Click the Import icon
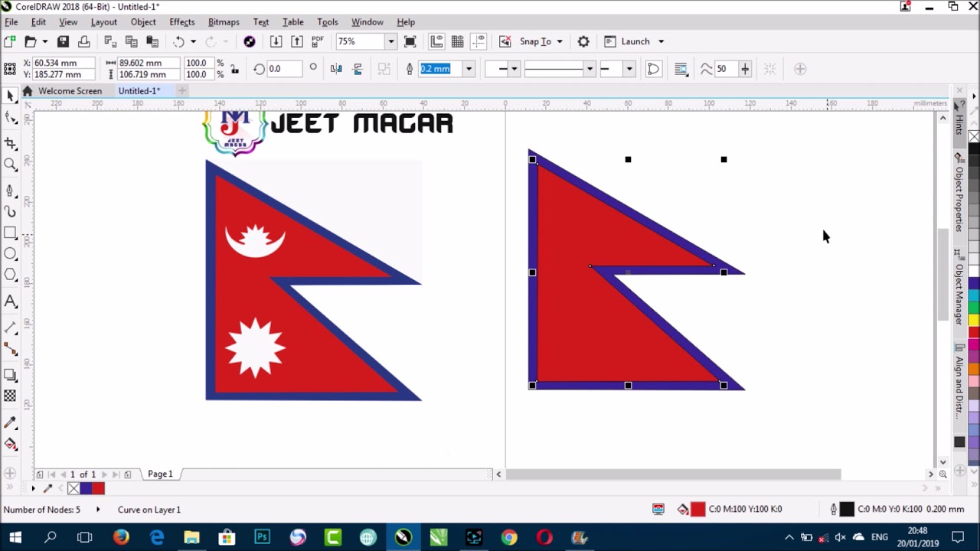980x551 pixels. point(276,41)
